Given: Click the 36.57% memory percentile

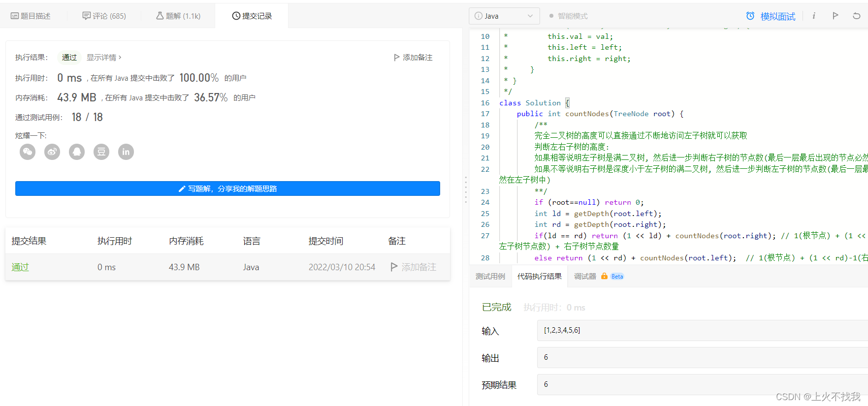Looking at the screenshot, I should [211, 97].
